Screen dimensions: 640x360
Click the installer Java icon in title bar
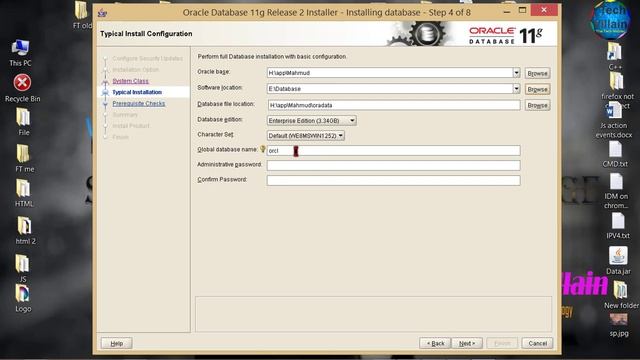pos(102,13)
